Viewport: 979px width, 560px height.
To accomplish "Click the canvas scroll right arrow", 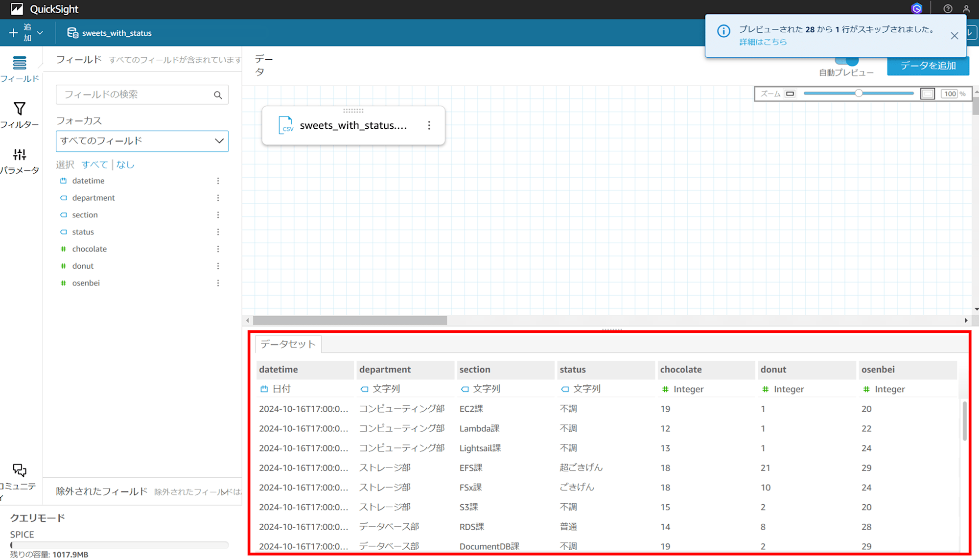I will (966, 320).
